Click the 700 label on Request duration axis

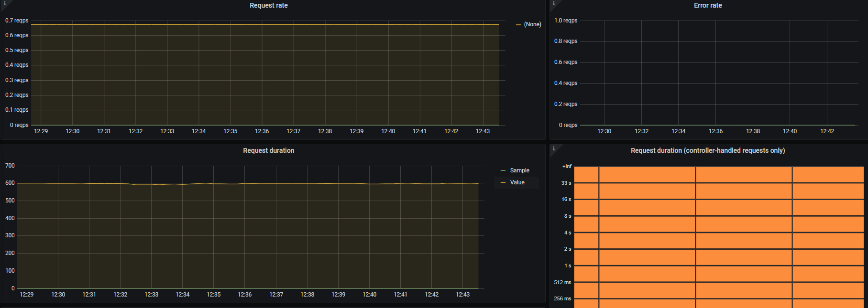point(10,166)
